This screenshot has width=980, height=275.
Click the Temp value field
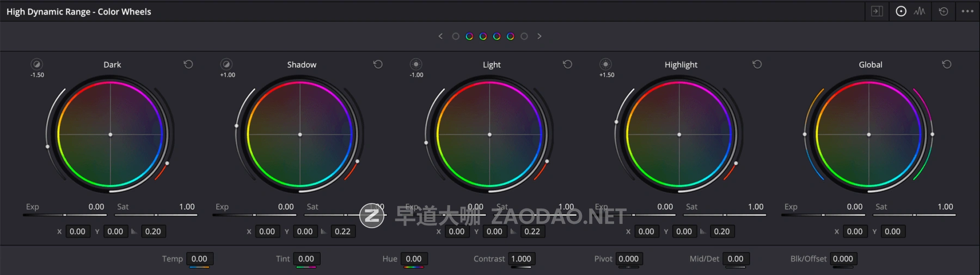click(199, 259)
